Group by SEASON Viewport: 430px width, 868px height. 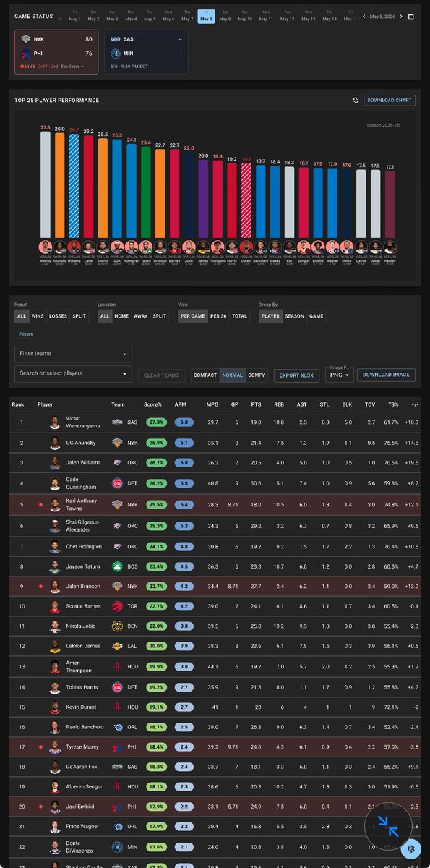tap(295, 316)
